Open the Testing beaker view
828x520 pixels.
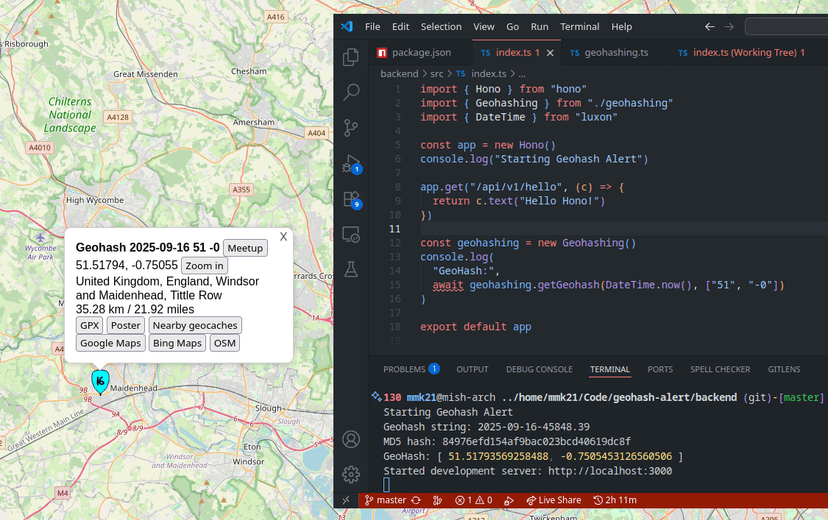[x=351, y=270]
